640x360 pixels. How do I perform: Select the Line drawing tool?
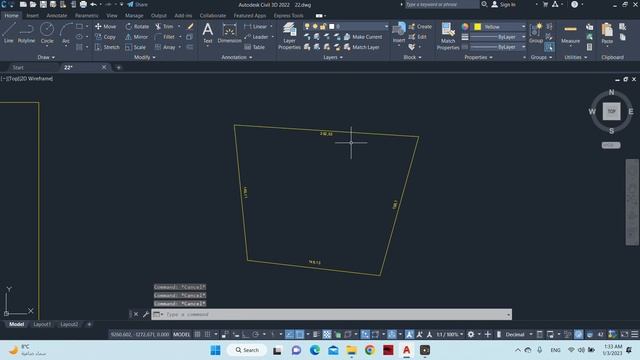[9, 33]
